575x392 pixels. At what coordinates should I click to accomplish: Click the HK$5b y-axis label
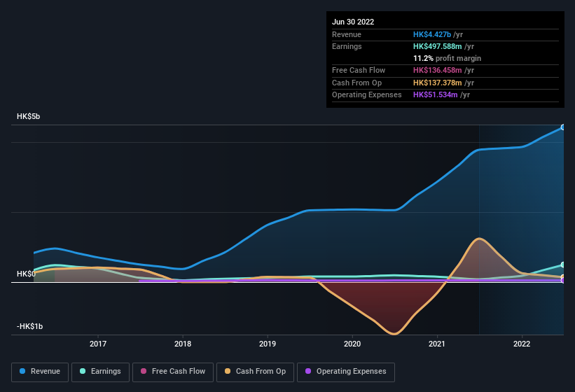point(29,116)
